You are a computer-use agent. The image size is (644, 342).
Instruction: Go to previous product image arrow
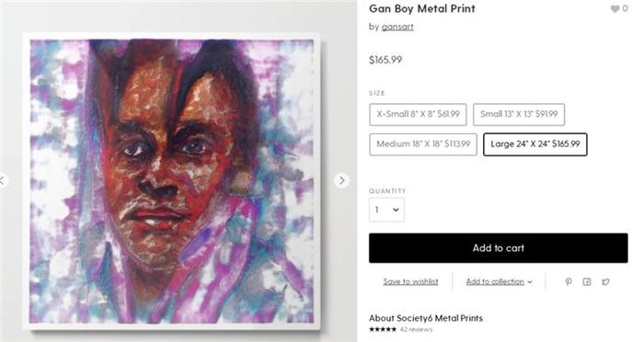click(3, 180)
